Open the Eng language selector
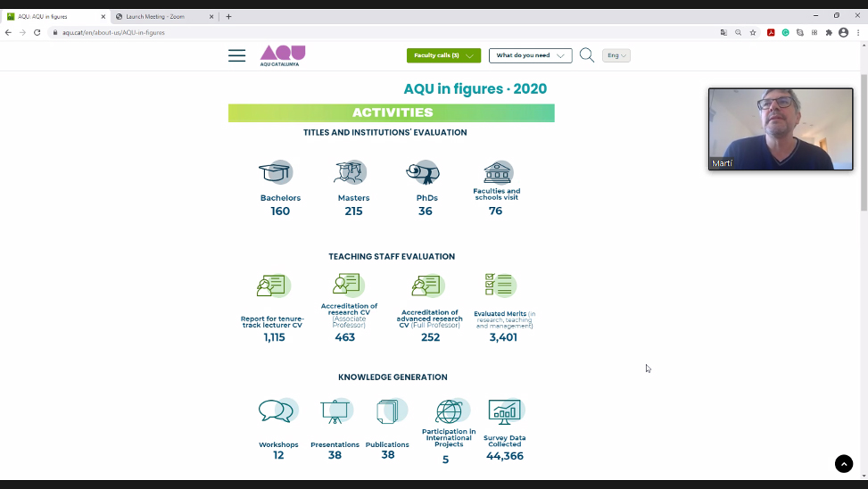Viewport: 868px width, 489px height. click(616, 55)
